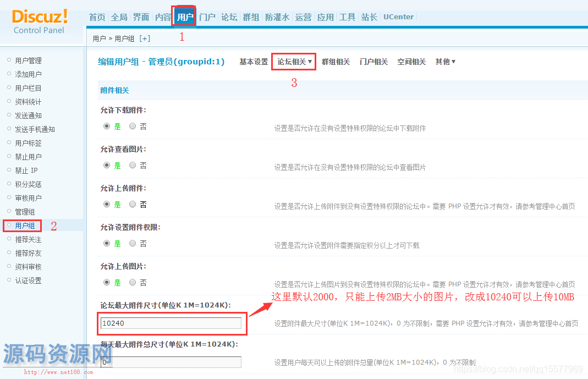Open 认证设置 in the sidebar
588x379 pixels.
(28, 281)
